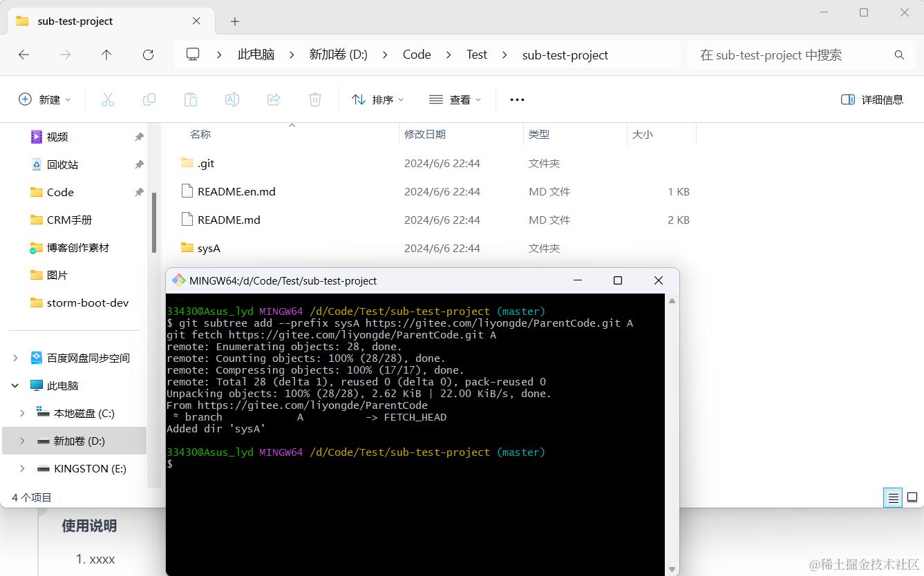Image resolution: width=924 pixels, height=576 pixels.
Task: Select Test in the address breadcrumb
Action: (x=477, y=55)
